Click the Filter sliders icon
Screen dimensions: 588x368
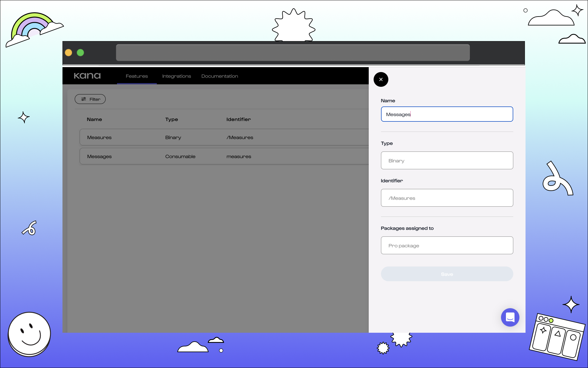click(x=84, y=99)
